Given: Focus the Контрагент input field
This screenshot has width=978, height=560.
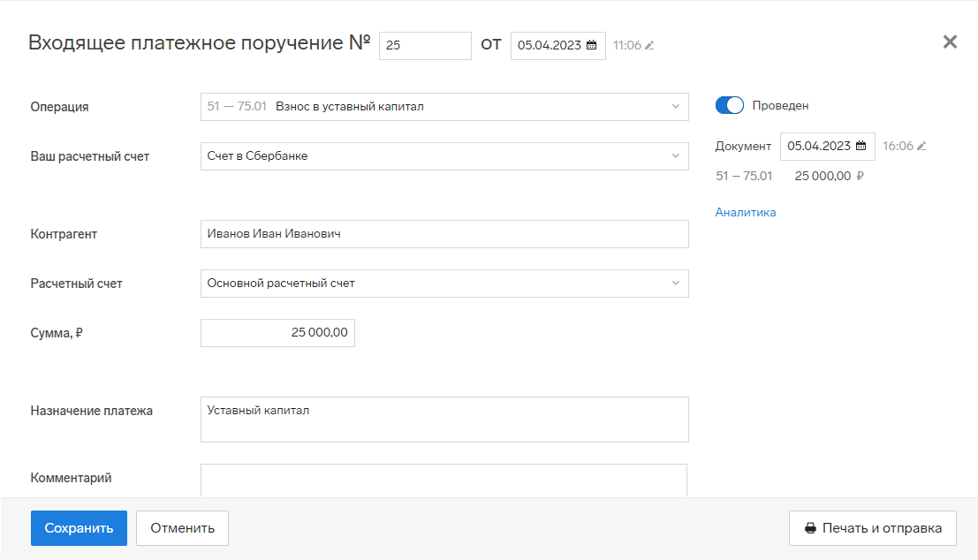Looking at the screenshot, I should (444, 234).
